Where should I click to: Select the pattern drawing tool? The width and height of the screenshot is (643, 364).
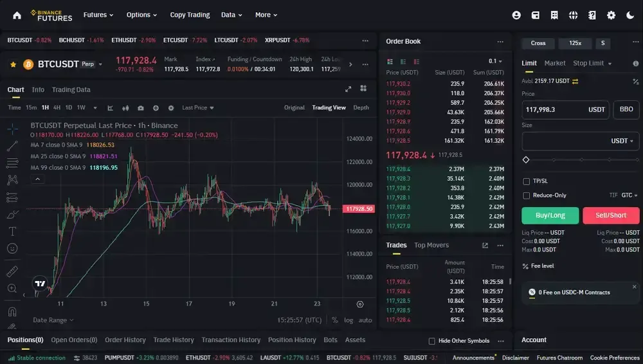12,179
